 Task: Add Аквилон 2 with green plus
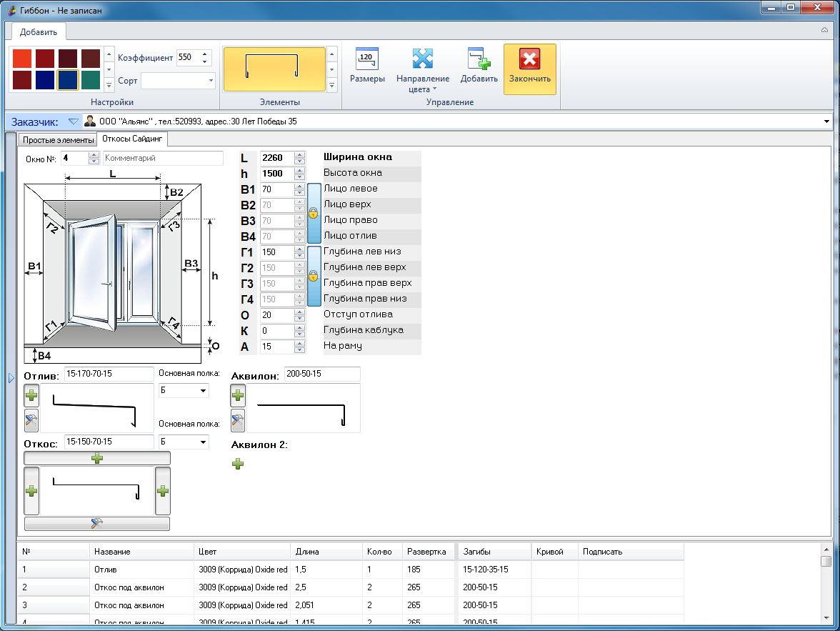coord(238,464)
